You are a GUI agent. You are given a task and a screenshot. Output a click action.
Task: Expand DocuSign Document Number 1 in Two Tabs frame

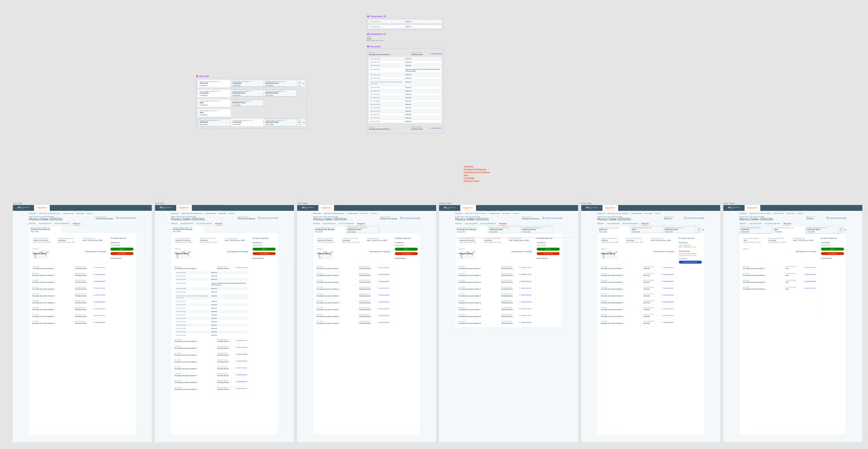coord(383,268)
